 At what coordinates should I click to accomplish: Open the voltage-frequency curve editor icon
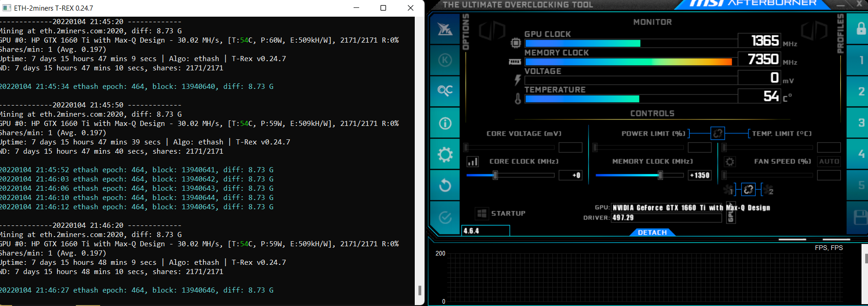[x=472, y=162]
